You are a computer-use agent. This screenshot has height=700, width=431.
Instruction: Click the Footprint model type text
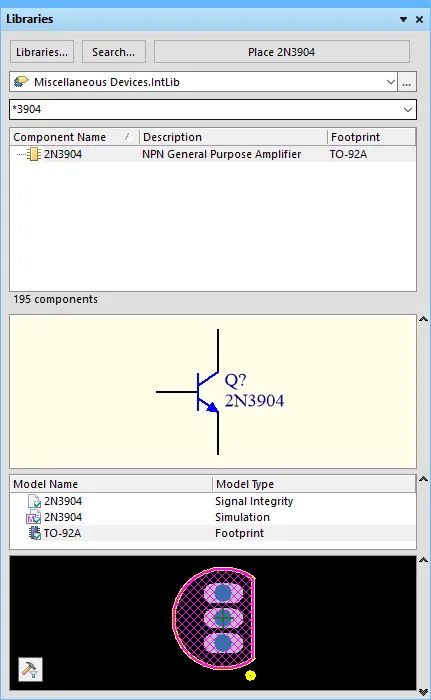(239, 533)
